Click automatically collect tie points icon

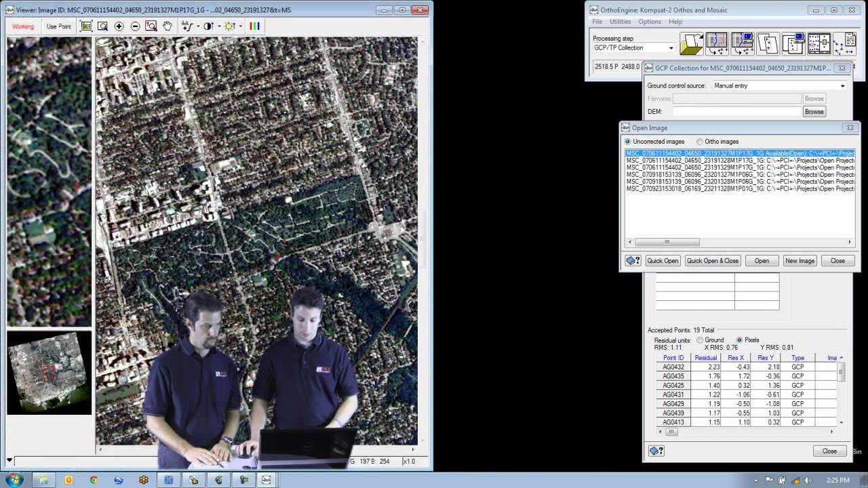click(793, 44)
